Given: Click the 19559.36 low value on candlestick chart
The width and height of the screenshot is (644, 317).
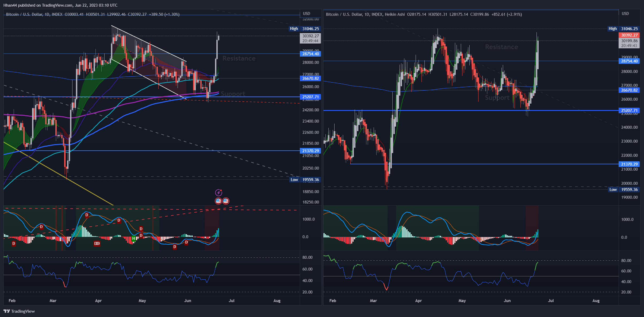Looking at the screenshot, I should coord(310,179).
